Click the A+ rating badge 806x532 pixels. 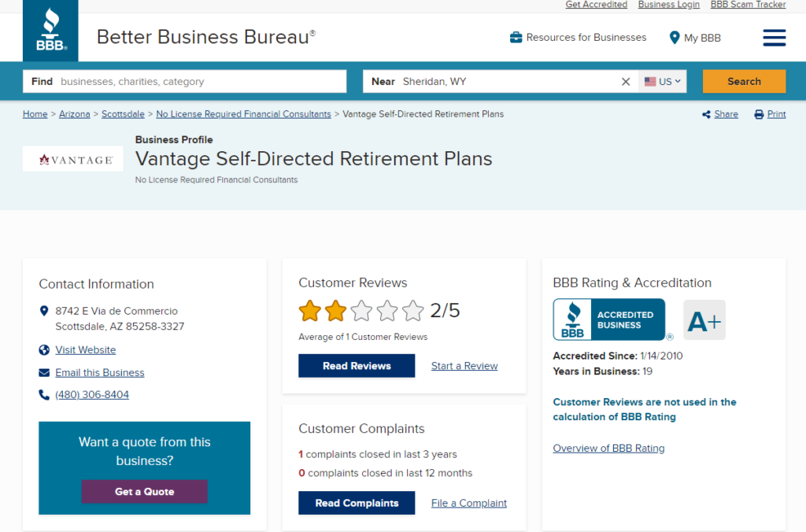coord(704,320)
